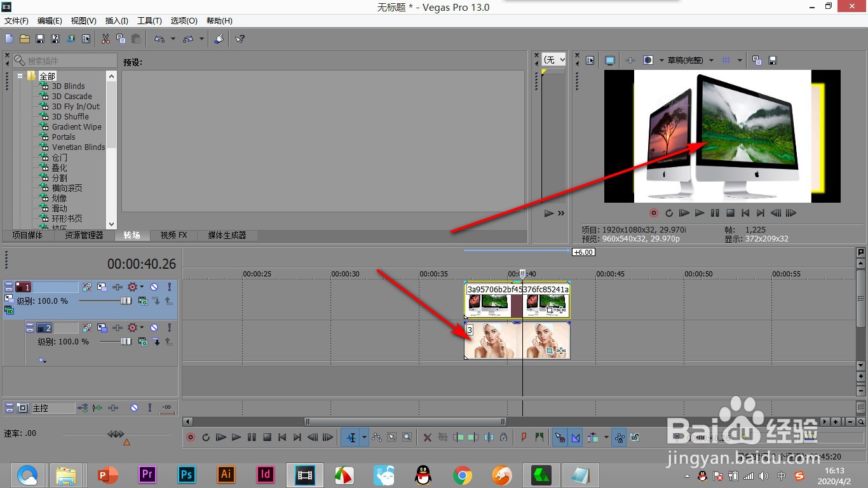The height and width of the screenshot is (488, 868).
Task: Click the Undo arrow icon
Action: point(159,39)
